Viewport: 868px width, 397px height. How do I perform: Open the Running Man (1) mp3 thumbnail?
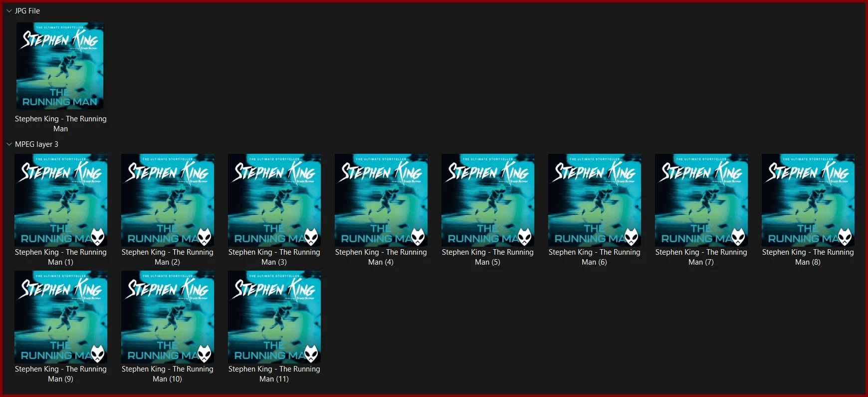point(61,200)
